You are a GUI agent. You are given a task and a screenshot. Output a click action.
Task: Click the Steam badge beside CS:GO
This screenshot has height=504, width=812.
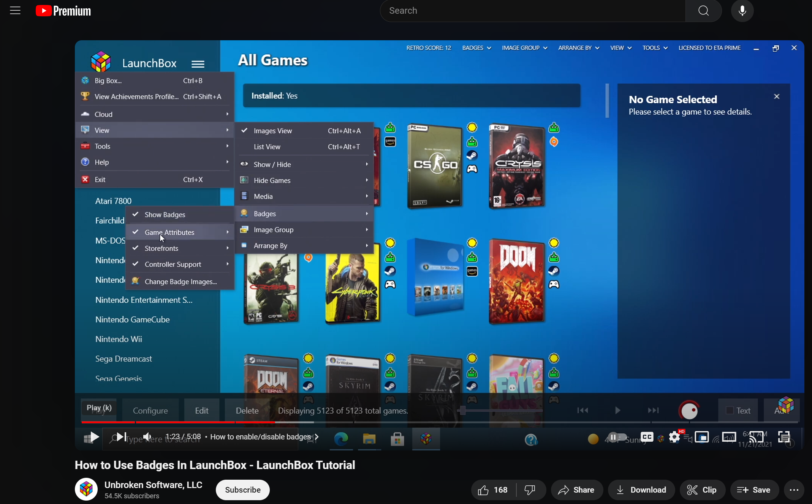click(x=472, y=155)
